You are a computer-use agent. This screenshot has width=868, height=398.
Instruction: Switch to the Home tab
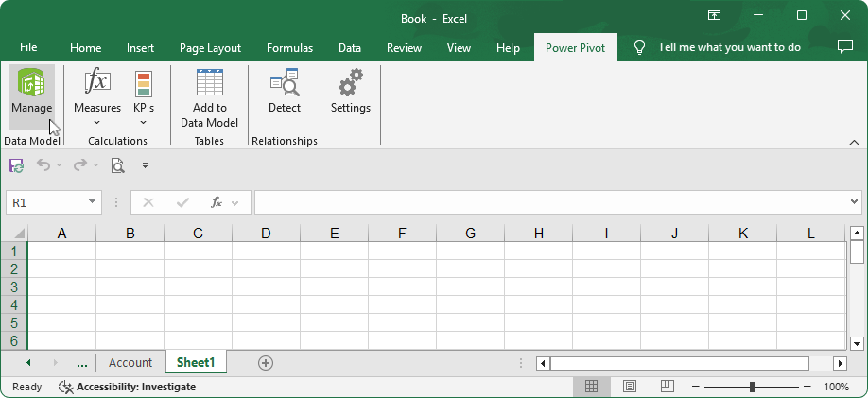85,48
